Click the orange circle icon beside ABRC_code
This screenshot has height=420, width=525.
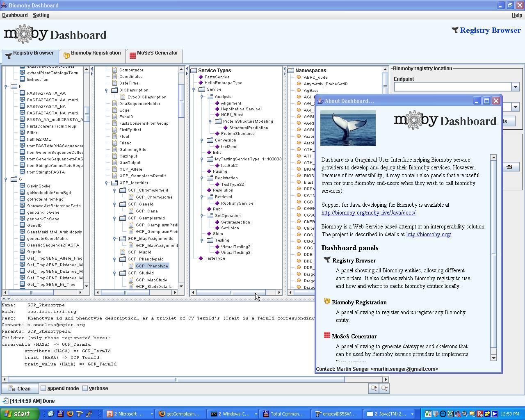tap(299, 77)
